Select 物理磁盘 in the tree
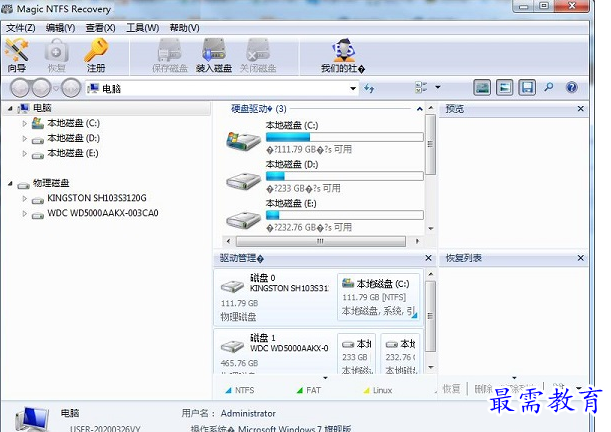Viewport: 611px width, 432px height. (51, 183)
